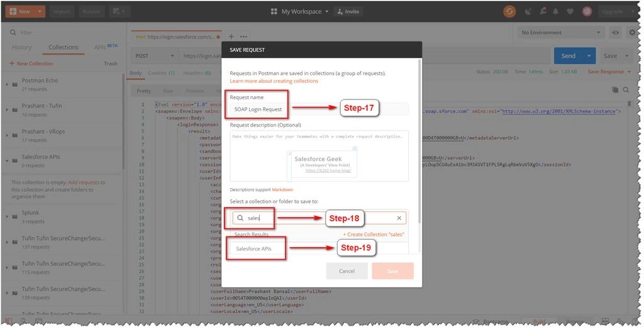This screenshot has width=644, height=329.
Task: Click the Request description text area
Action: [319, 156]
